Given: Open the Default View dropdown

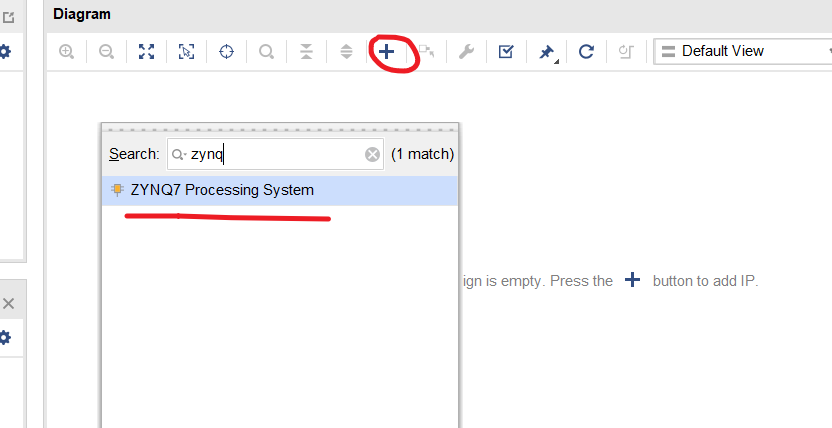Looking at the screenshot, I should tap(743, 51).
